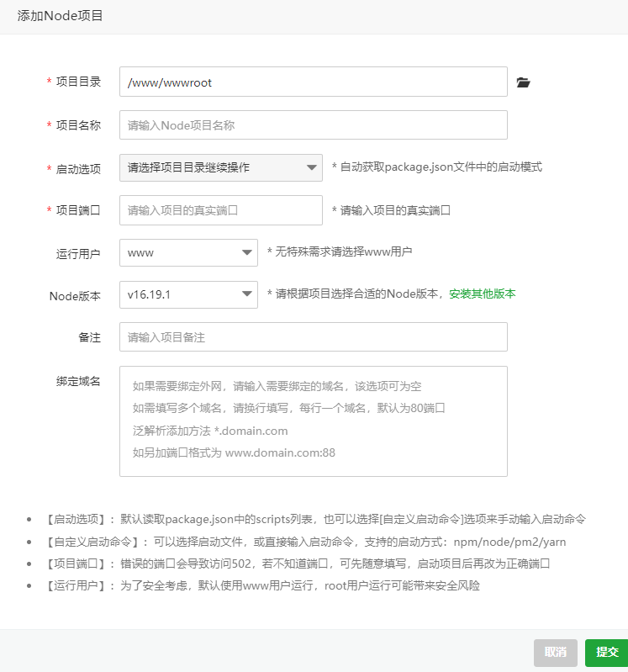Open the run user www dropdown
The height and width of the screenshot is (672, 628).
(x=188, y=252)
